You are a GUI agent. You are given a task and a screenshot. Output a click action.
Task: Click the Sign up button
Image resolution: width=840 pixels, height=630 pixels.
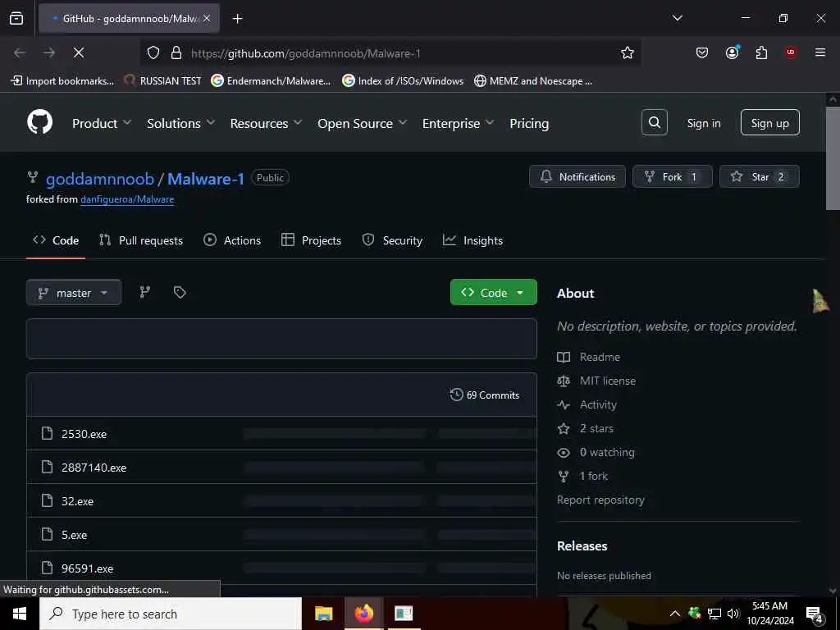pos(769,123)
